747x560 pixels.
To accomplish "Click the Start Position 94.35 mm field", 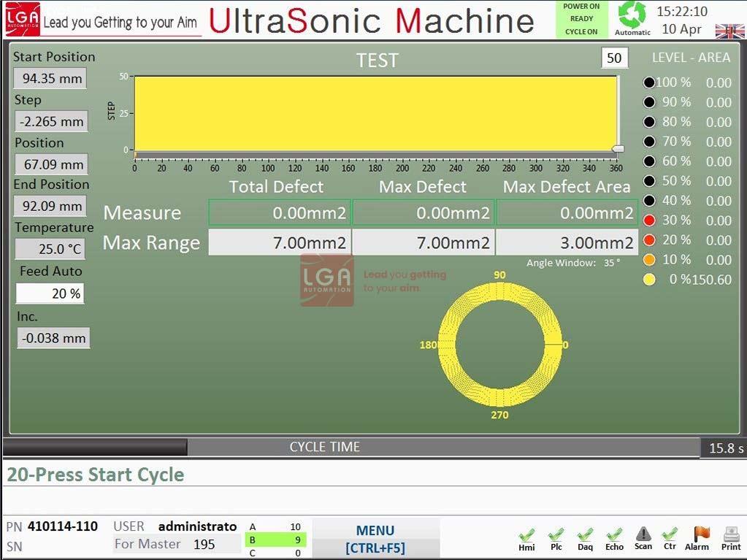I will click(x=50, y=78).
